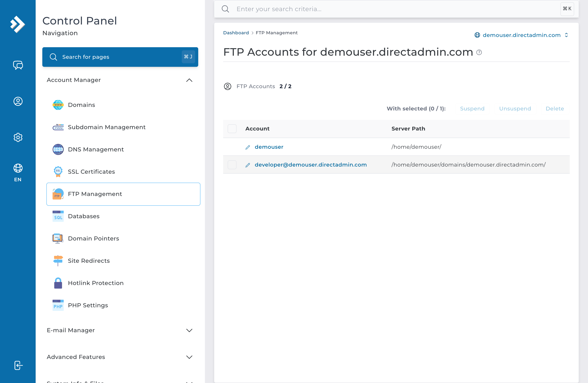Open the support messages chat icon
Viewport: 588px width, 383px height.
click(x=18, y=65)
